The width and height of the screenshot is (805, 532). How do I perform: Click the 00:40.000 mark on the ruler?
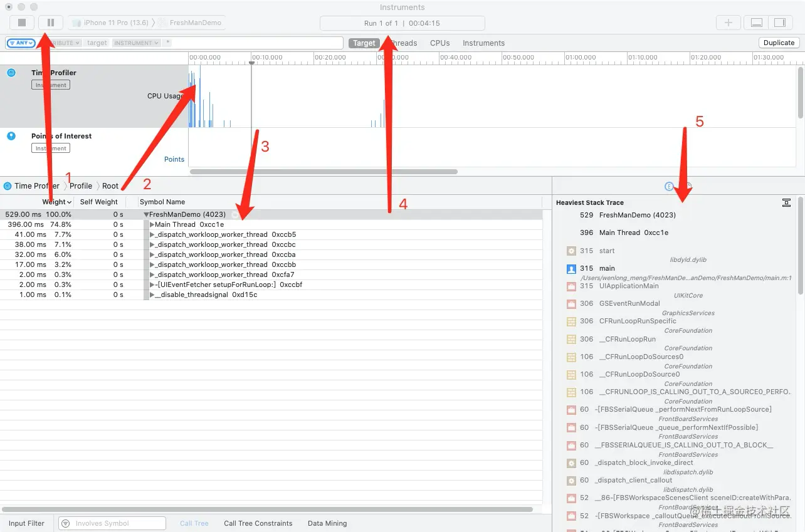click(456, 57)
